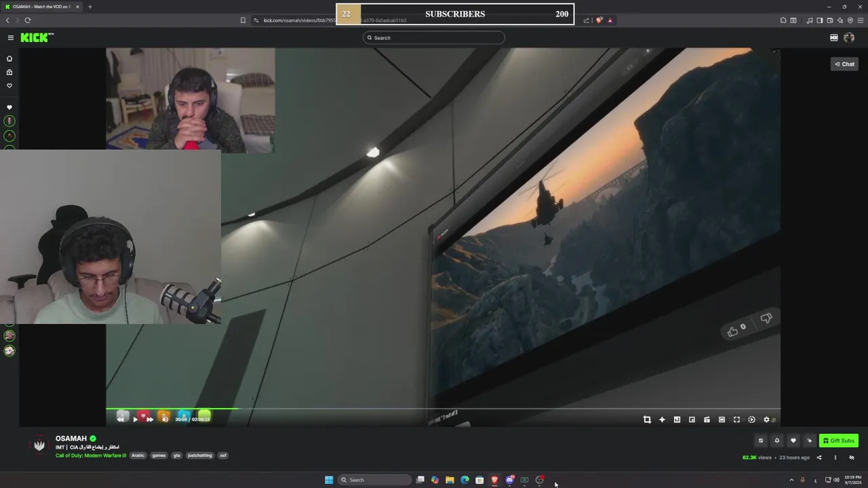Mute the video player volume
Screen dimensions: 868x488
tap(165, 420)
